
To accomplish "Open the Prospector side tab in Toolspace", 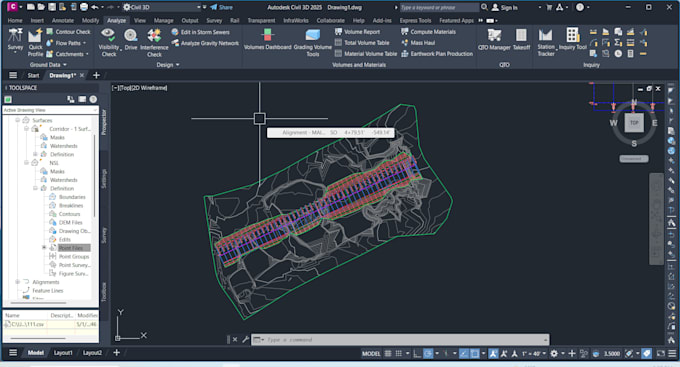I will [x=104, y=122].
